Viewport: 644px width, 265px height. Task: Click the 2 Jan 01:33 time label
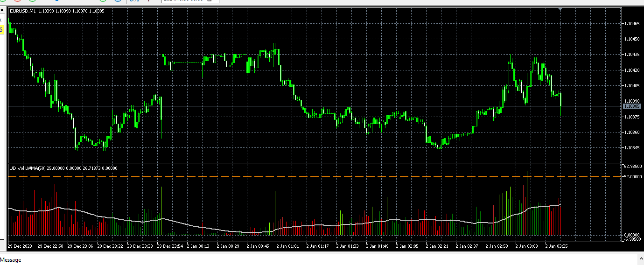point(348,246)
